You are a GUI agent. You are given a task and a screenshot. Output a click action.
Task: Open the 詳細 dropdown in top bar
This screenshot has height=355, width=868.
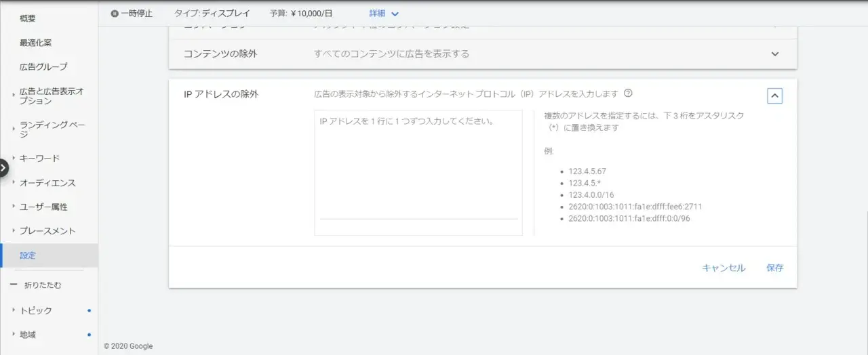[x=384, y=14]
